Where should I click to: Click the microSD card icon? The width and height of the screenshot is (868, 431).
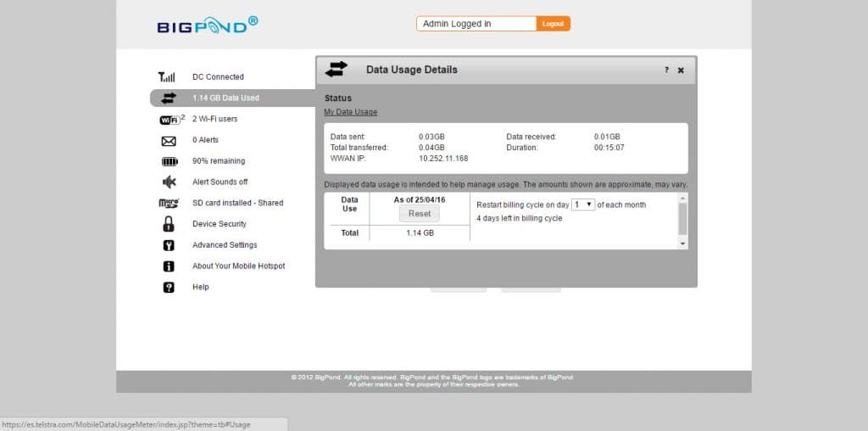(x=169, y=204)
